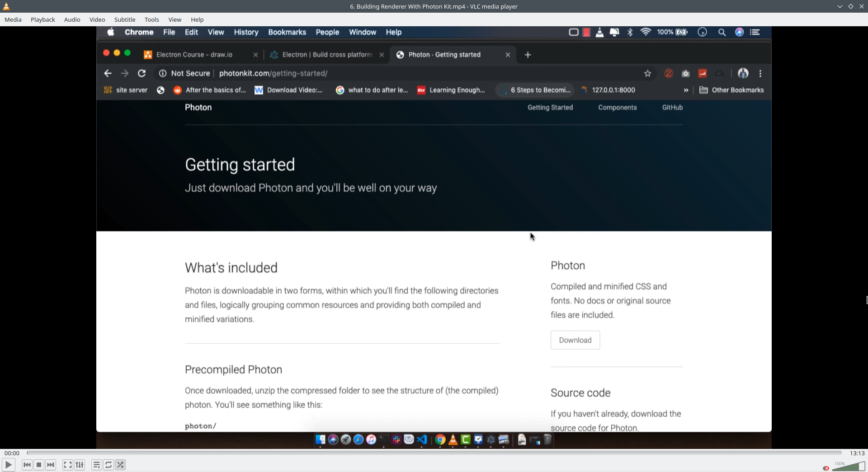Click the macOS Wi-Fi status icon
This screenshot has height=472, width=868.
(646, 32)
